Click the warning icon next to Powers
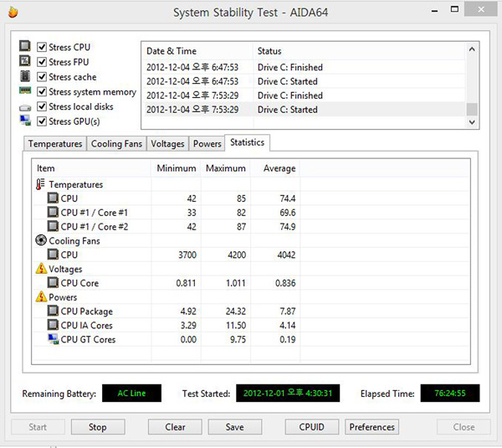This screenshot has width=502, height=448. click(x=41, y=296)
